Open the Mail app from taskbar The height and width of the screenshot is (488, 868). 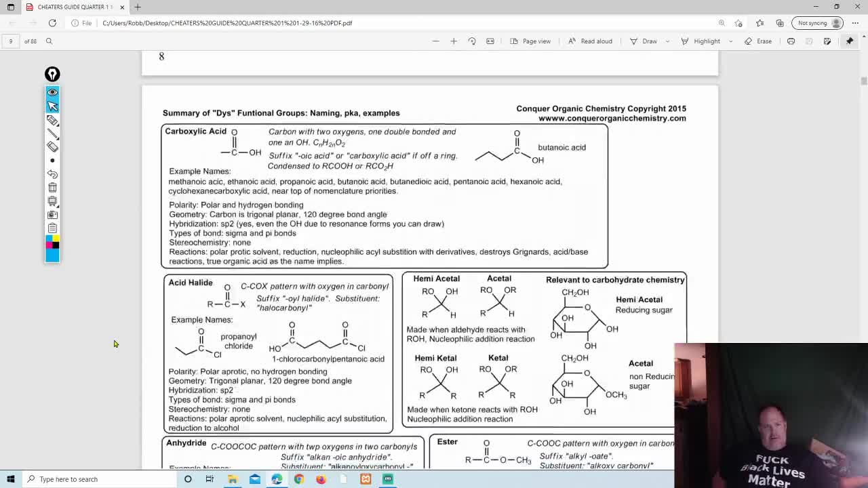pyautogui.click(x=255, y=479)
